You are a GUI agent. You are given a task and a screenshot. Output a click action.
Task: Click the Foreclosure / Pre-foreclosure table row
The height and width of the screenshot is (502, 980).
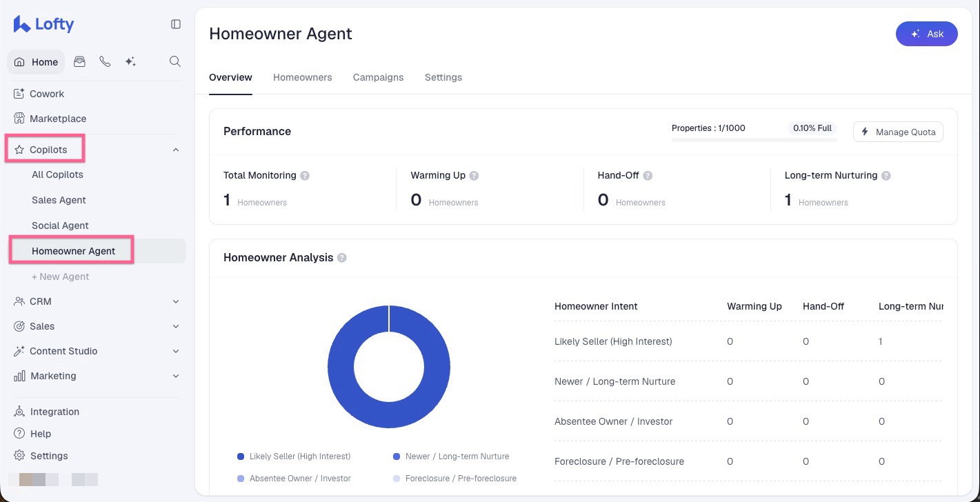[748, 461]
